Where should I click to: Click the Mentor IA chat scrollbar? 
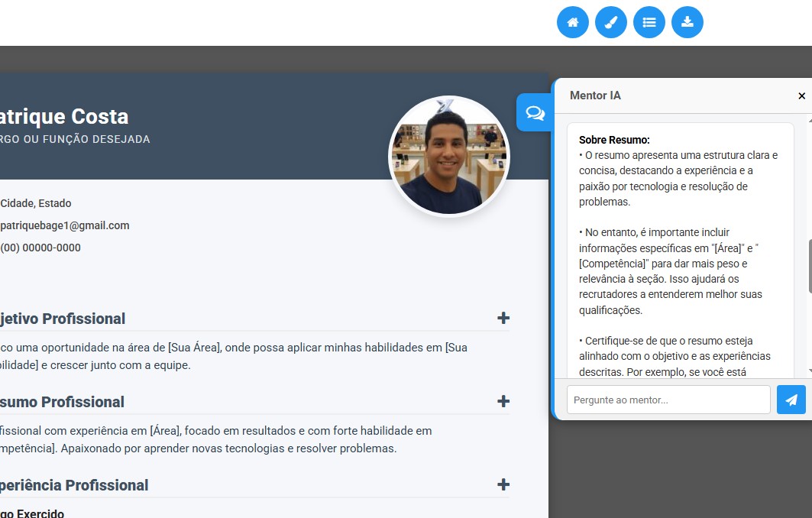tap(809, 267)
